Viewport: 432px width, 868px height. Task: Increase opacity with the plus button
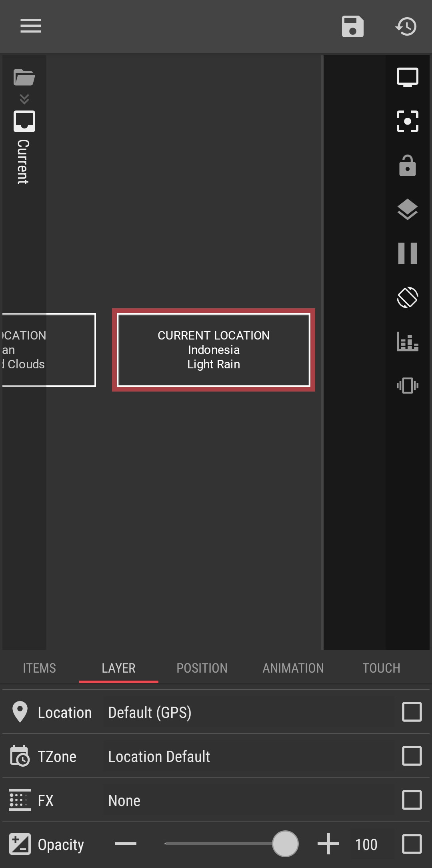click(x=328, y=844)
